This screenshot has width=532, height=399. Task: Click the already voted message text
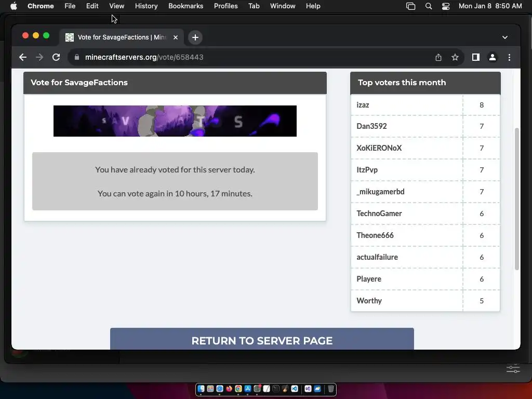[x=175, y=170]
